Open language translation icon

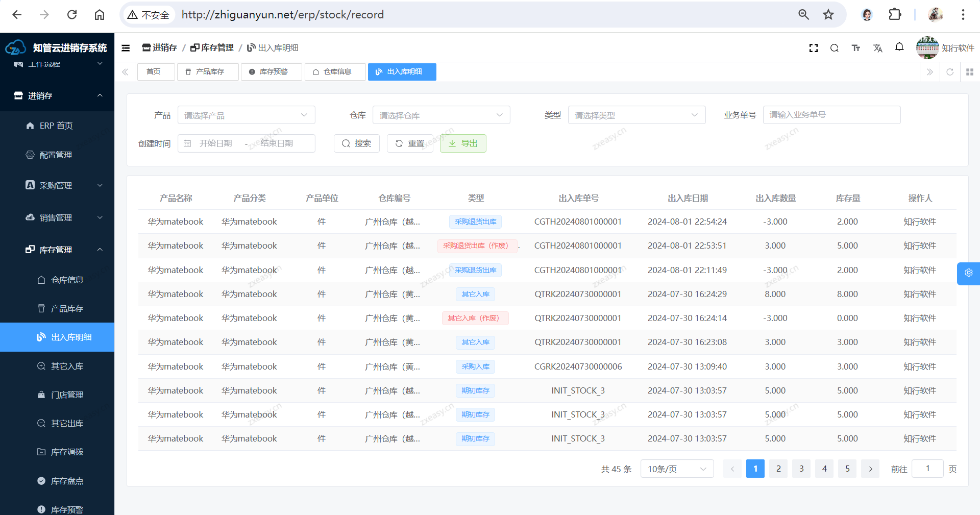(x=877, y=48)
